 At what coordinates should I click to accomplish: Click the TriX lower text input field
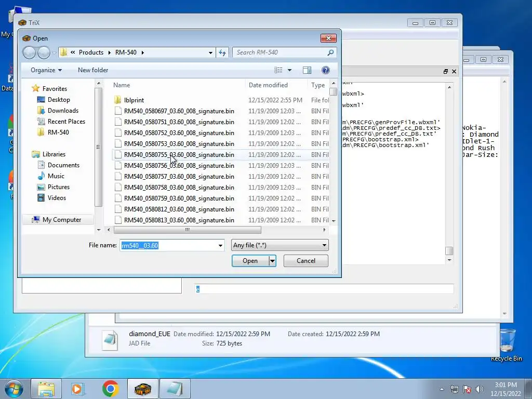(x=324, y=289)
